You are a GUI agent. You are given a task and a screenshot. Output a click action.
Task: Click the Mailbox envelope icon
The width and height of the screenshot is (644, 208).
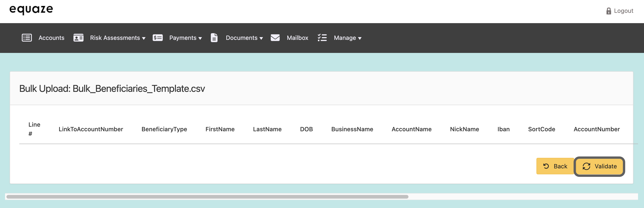pyautogui.click(x=275, y=38)
